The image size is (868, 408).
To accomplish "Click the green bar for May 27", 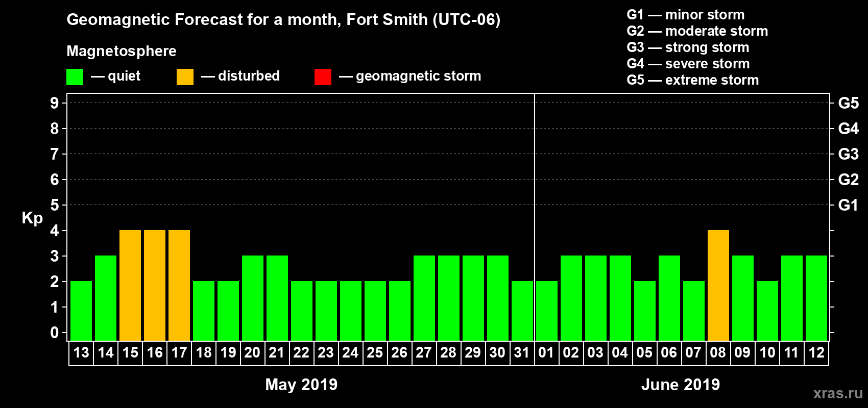I will 424,298.
